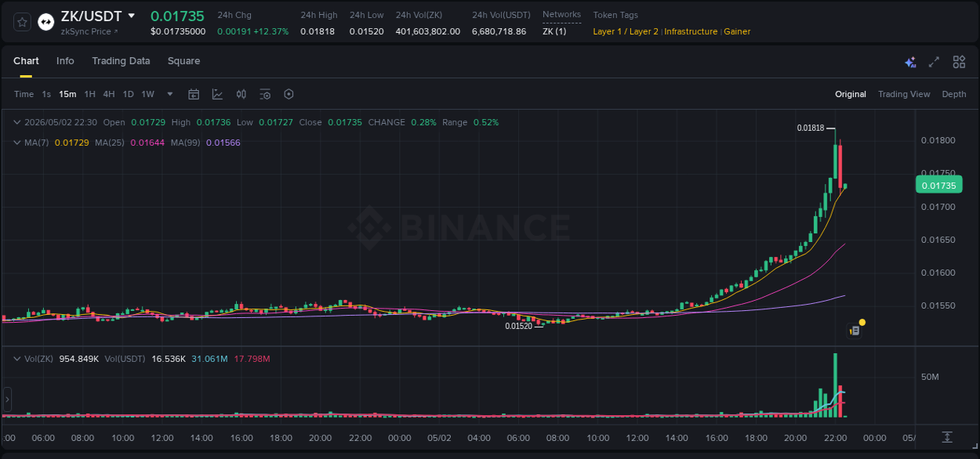980x459 pixels.
Task: Click the Vol(ZK) 954.849K value
Action: click(79, 359)
